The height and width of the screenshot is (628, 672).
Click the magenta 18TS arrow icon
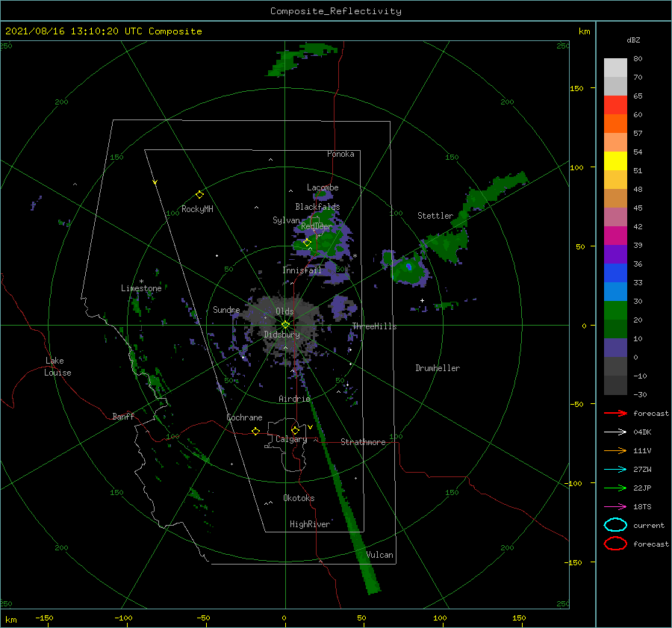click(x=615, y=507)
